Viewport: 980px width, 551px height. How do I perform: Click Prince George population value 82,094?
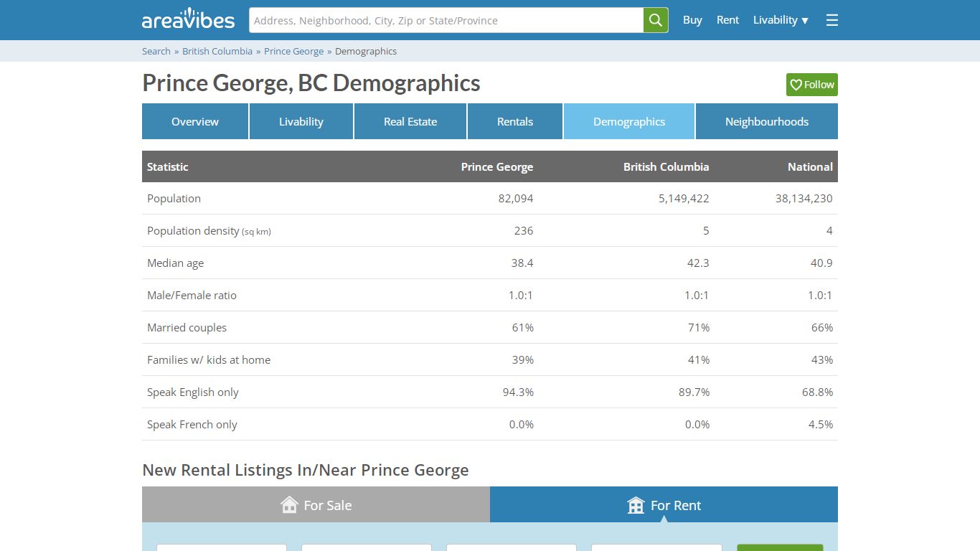(516, 198)
